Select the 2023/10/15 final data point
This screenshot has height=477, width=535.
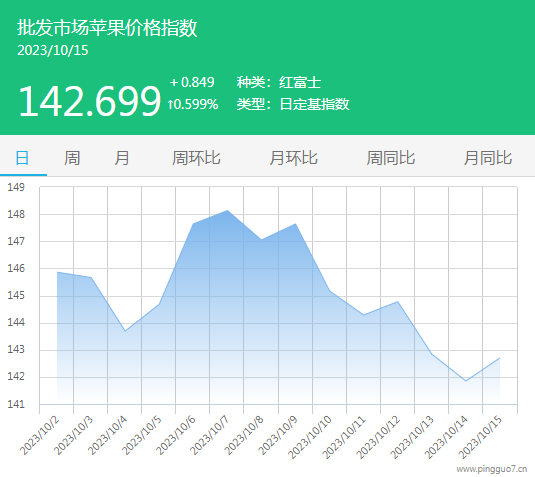click(500, 358)
